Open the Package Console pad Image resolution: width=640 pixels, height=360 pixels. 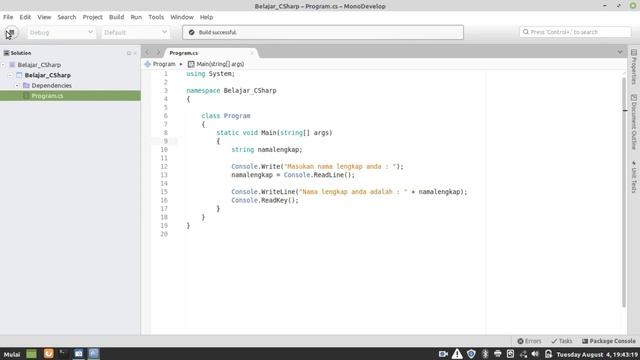click(x=609, y=341)
